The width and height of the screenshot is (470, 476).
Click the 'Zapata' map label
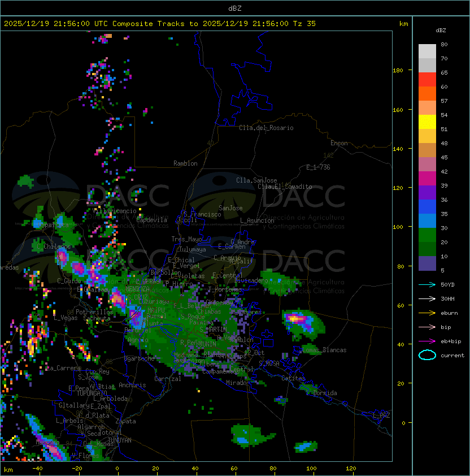125,421
